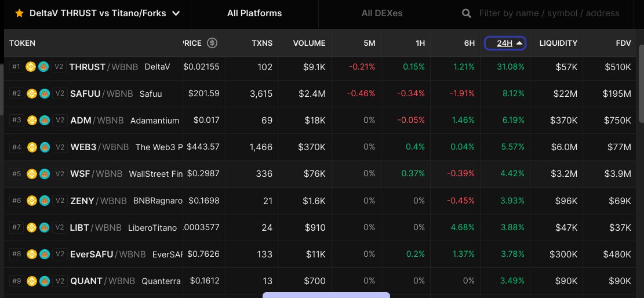Click the lavender bar at bottom center
Screen dimensions: 644x298
click(326, 295)
